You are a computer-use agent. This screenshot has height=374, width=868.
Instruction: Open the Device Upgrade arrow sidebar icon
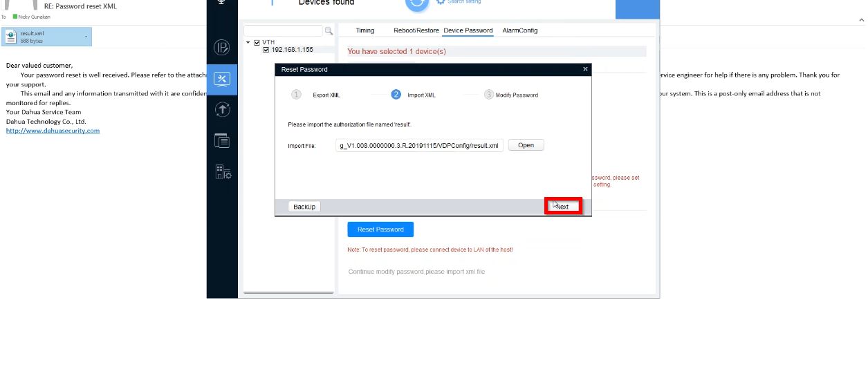[x=222, y=110]
